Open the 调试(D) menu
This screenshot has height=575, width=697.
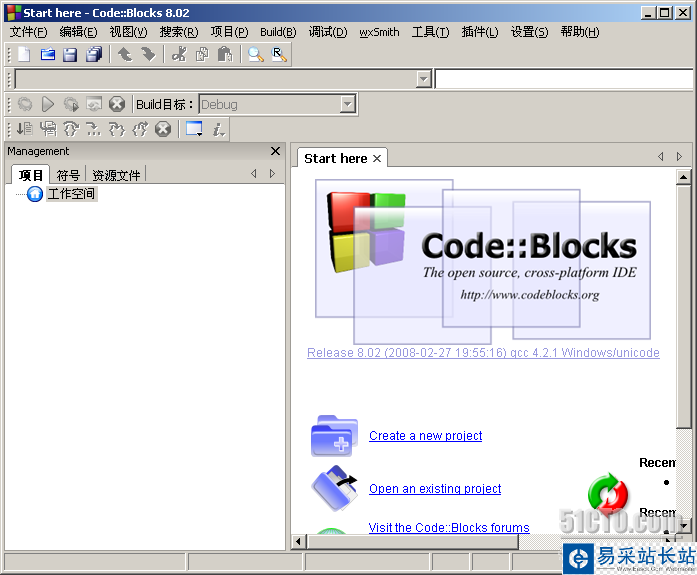[328, 32]
